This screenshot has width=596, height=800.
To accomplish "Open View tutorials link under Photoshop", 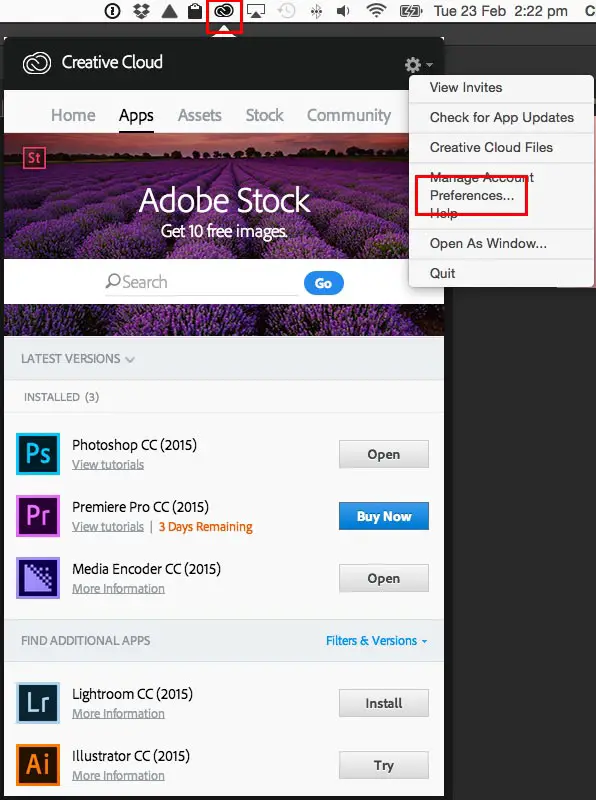I will coord(108,465).
